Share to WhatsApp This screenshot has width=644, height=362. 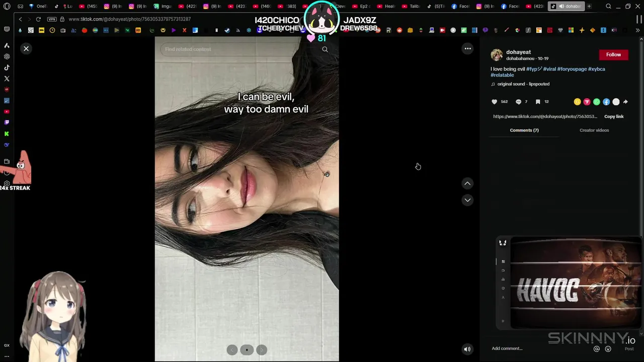(597, 102)
